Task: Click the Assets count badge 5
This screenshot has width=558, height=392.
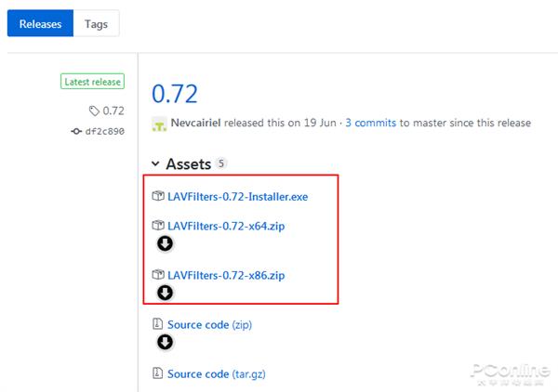Action: point(221,163)
